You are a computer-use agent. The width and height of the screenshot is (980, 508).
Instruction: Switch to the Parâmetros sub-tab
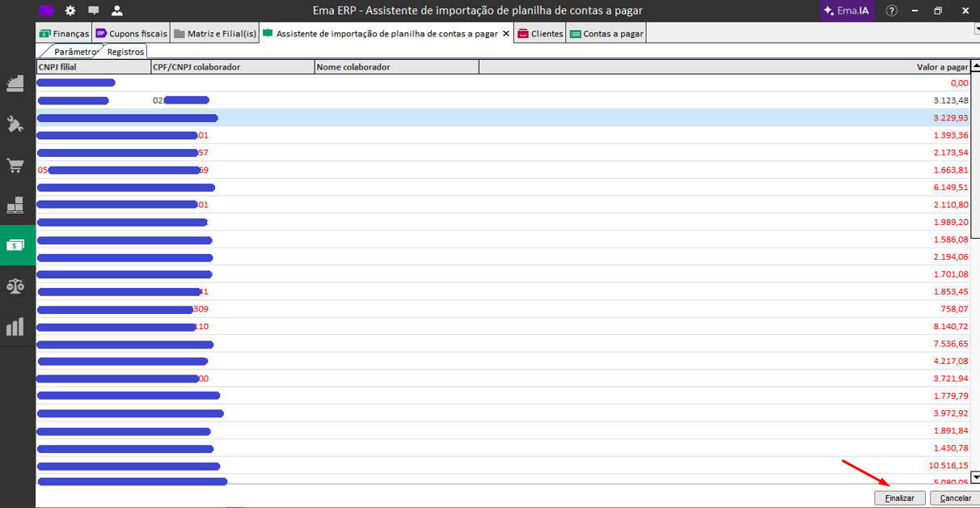75,52
